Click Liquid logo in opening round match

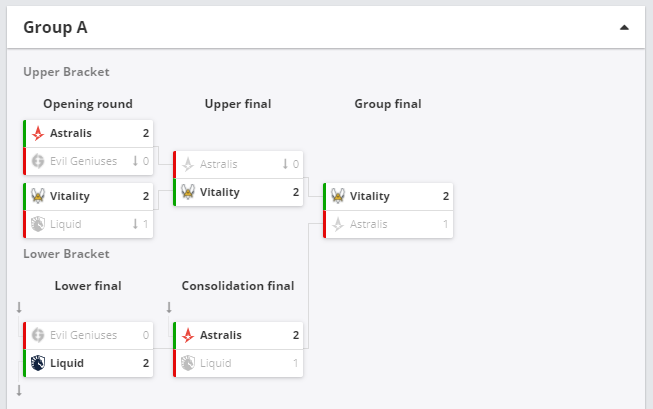click(38, 224)
